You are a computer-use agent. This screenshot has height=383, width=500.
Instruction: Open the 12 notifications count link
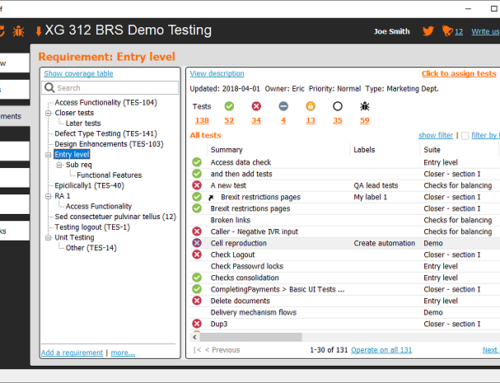point(459,32)
